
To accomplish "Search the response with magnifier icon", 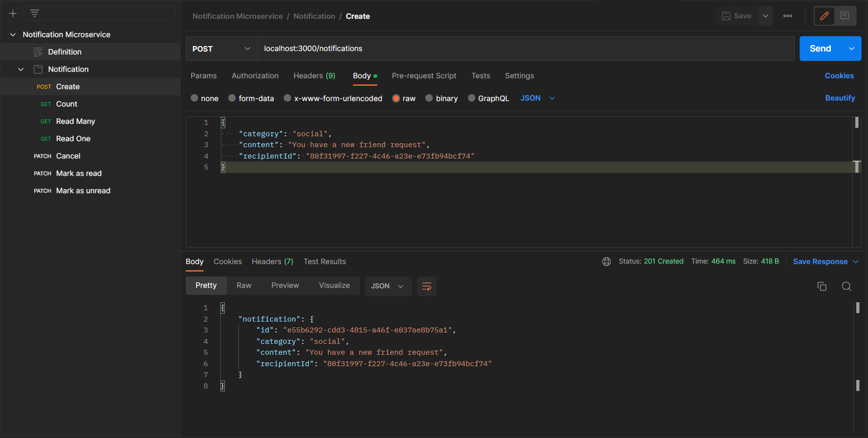I will click(x=847, y=286).
